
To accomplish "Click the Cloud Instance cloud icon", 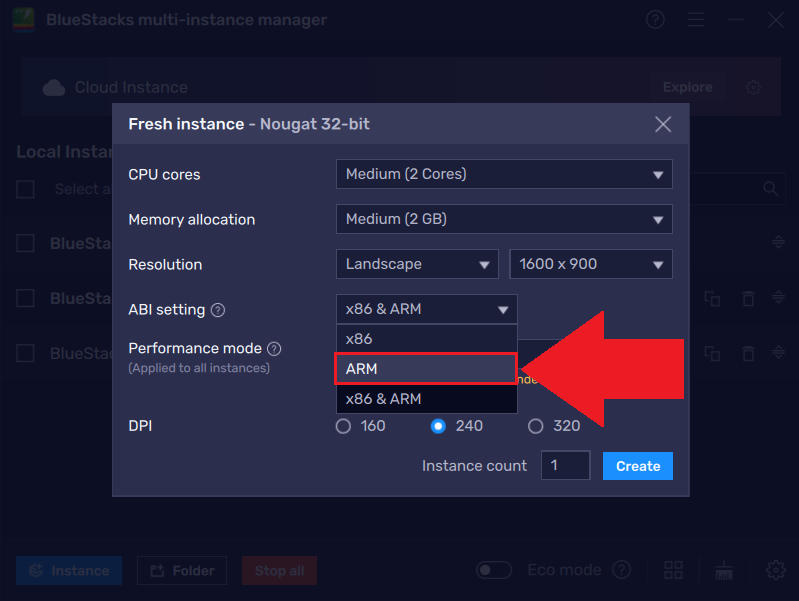I will coord(54,88).
